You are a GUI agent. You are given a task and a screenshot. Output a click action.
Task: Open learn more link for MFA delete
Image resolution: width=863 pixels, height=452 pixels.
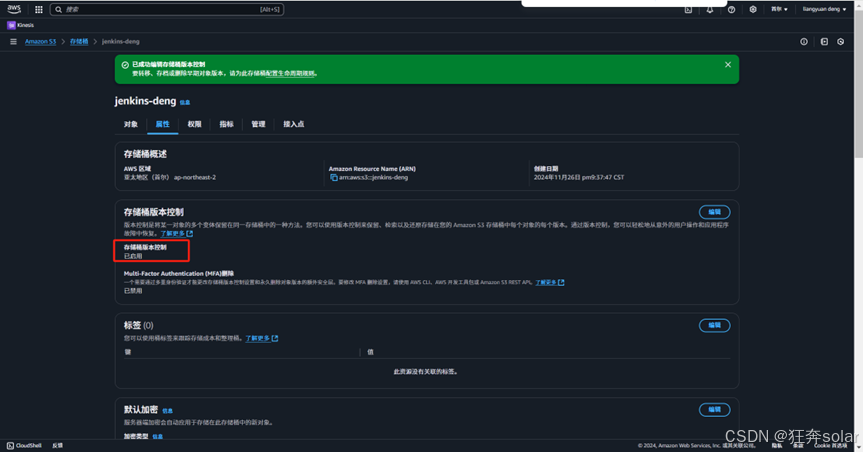(549, 282)
